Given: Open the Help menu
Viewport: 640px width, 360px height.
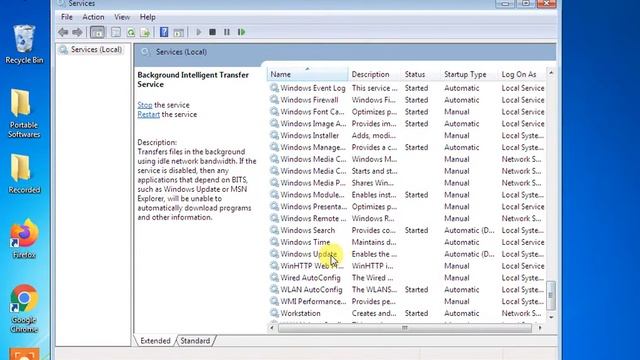Looking at the screenshot, I should [x=147, y=17].
